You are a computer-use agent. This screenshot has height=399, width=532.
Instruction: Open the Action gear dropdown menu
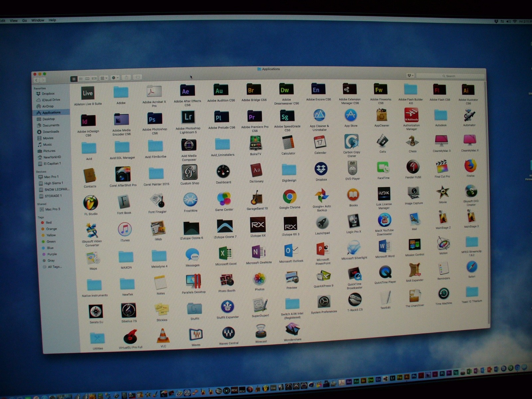click(115, 78)
